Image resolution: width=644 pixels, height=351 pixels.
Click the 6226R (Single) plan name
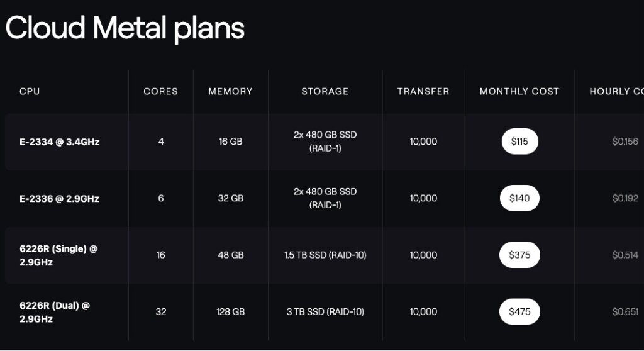click(58, 255)
